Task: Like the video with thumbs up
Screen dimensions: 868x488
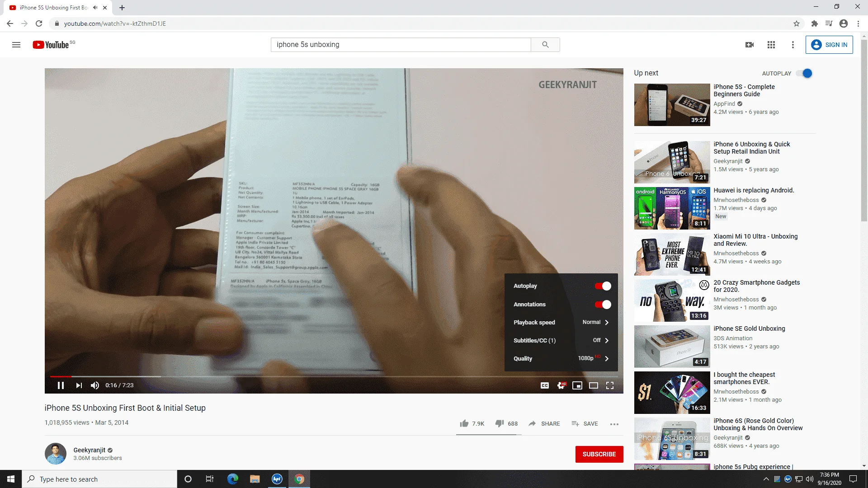Action: tap(464, 423)
